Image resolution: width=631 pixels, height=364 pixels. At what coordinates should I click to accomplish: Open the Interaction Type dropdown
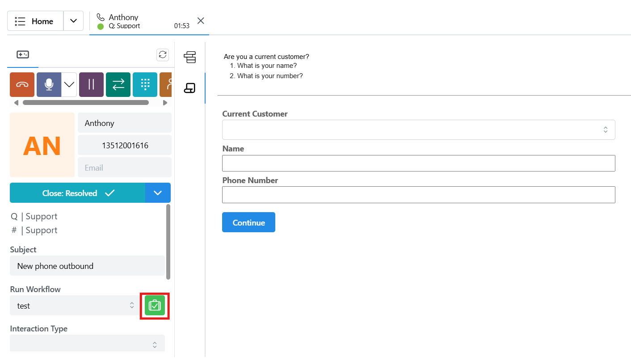click(87, 343)
